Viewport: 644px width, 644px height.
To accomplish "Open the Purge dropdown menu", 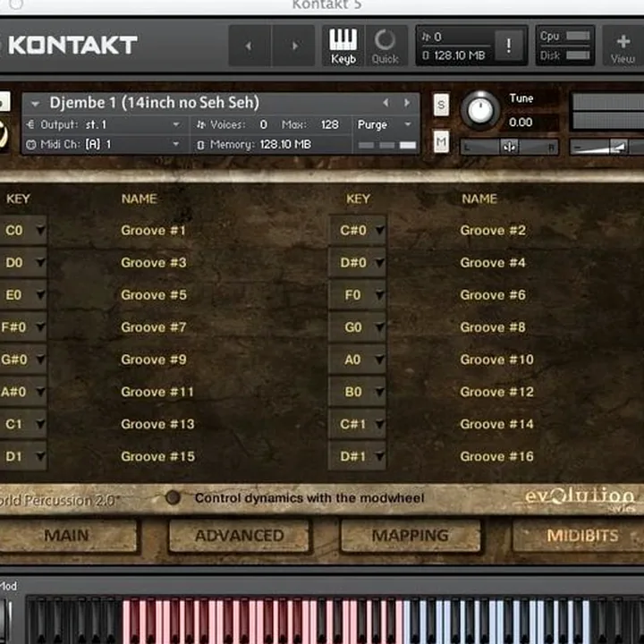I will 385,124.
